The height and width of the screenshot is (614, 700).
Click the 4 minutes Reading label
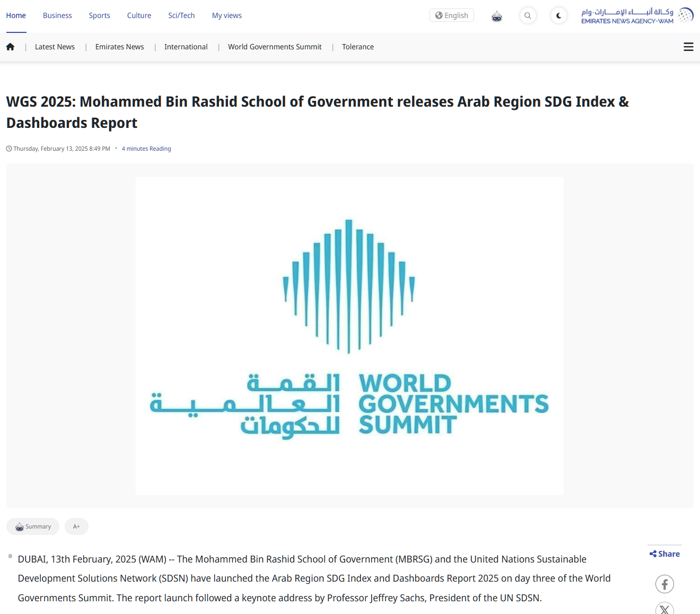(x=146, y=149)
